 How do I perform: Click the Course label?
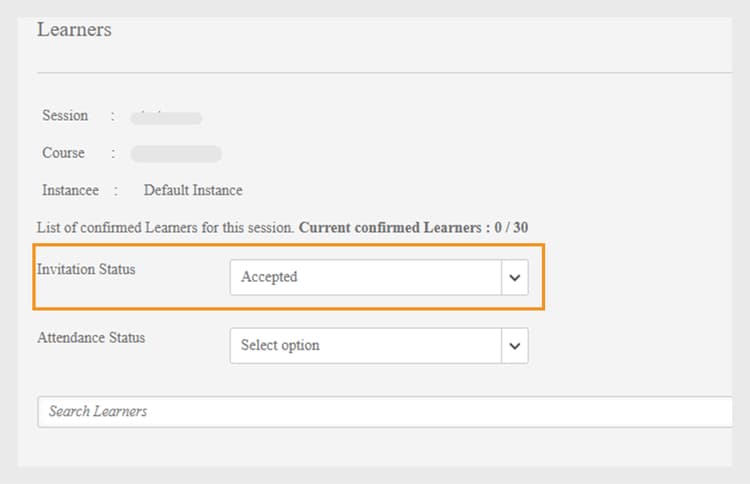tap(63, 154)
